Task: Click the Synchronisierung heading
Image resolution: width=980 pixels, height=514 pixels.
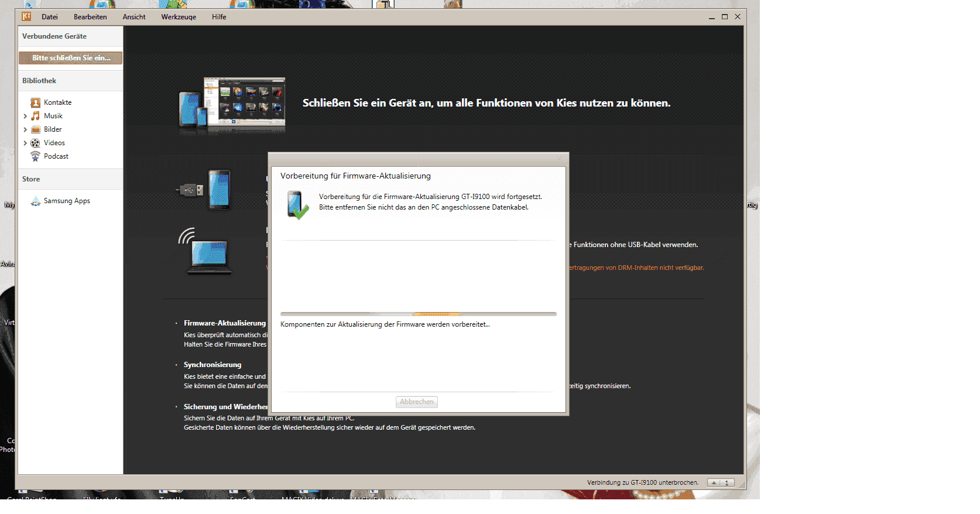Action: click(x=213, y=365)
